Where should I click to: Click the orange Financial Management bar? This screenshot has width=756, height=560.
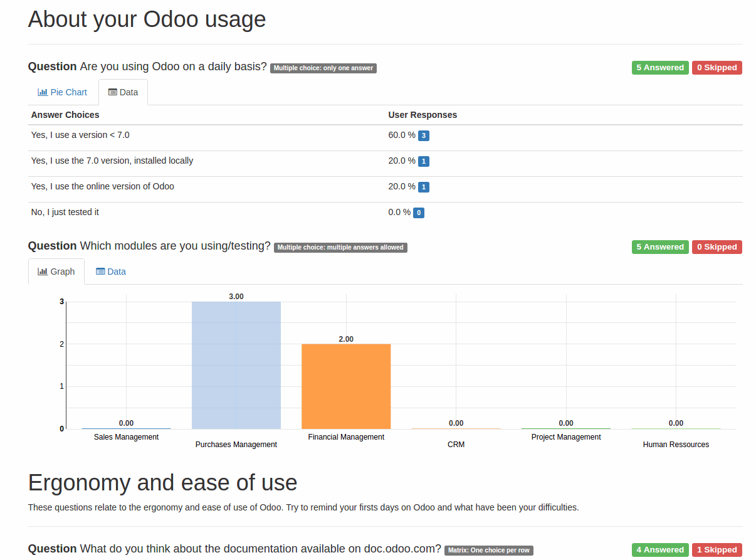click(346, 386)
